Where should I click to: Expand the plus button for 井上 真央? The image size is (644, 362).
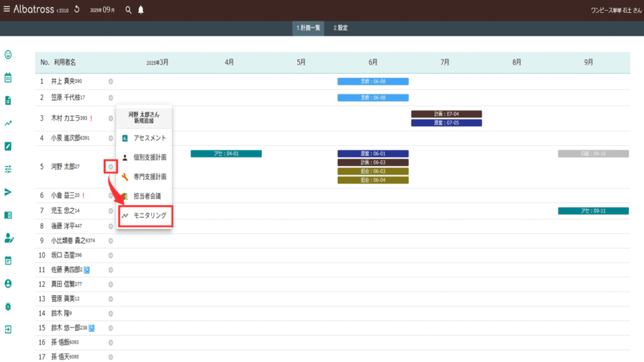point(111,81)
